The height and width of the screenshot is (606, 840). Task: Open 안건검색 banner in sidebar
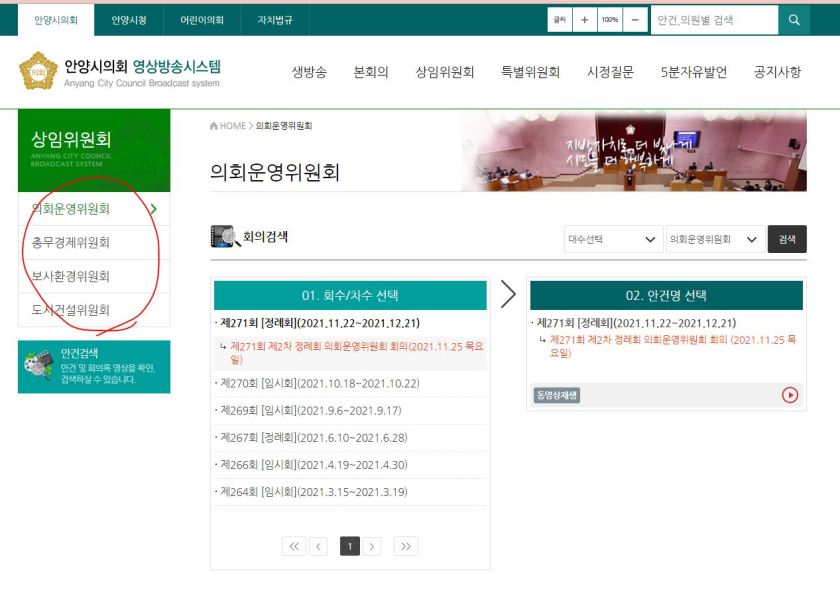(x=94, y=366)
